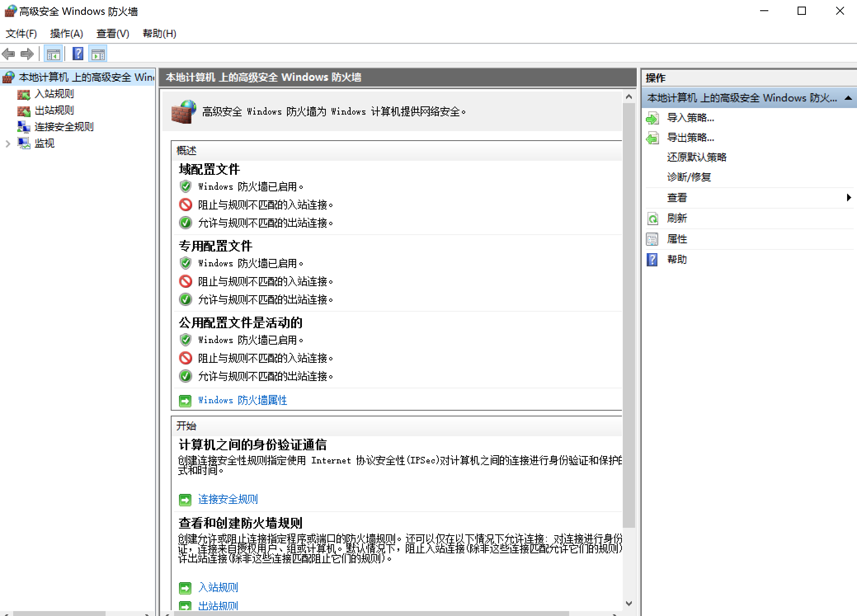The width and height of the screenshot is (857, 616).
Task: Open the 文件(F) menu
Action: (x=21, y=33)
